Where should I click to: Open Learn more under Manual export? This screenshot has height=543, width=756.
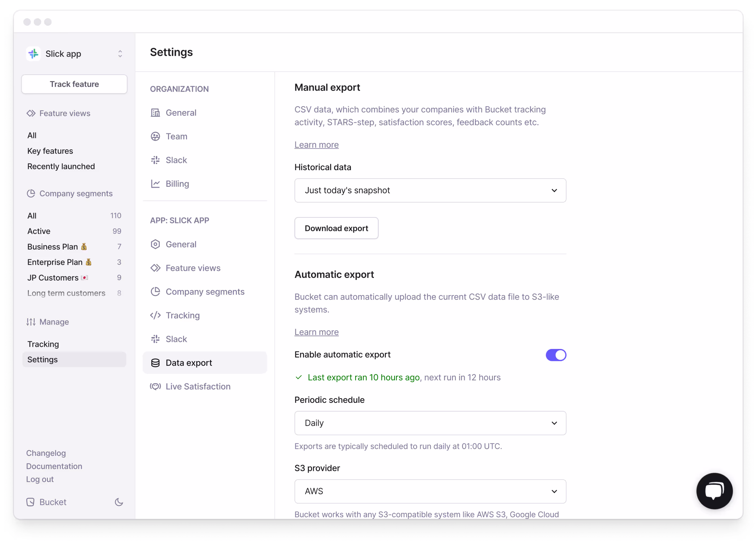tap(316, 145)
